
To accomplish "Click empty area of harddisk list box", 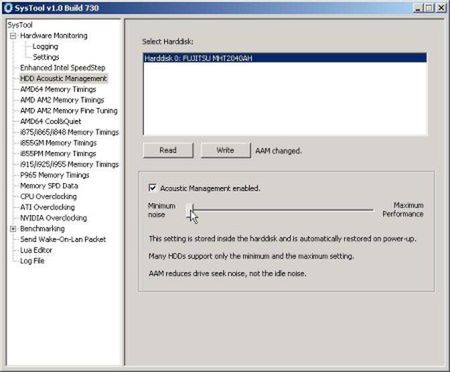I will (x=285, y=98).
